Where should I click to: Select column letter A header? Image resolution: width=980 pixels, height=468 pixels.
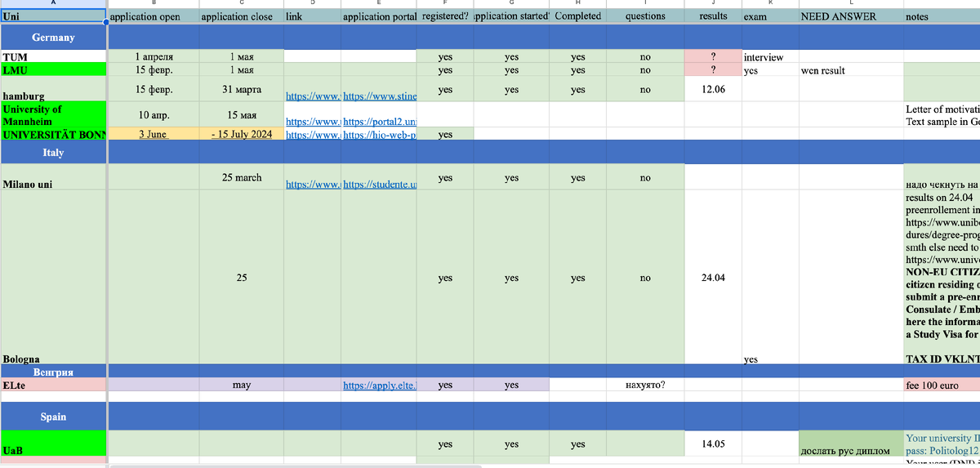tap(54, 4)
